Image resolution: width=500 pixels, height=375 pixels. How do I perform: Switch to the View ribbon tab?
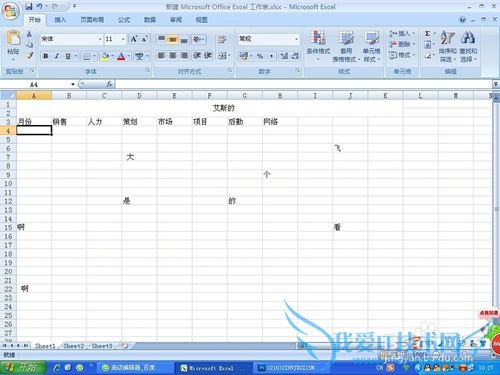(201, 20)
